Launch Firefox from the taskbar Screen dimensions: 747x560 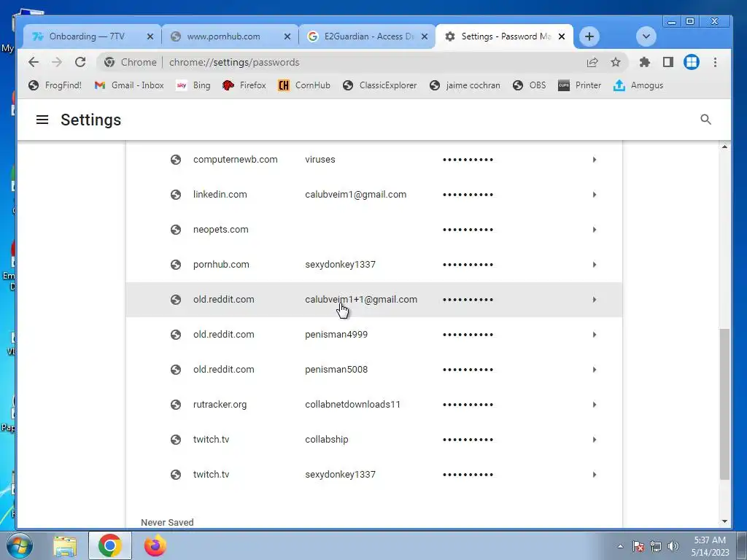(155, 545)
